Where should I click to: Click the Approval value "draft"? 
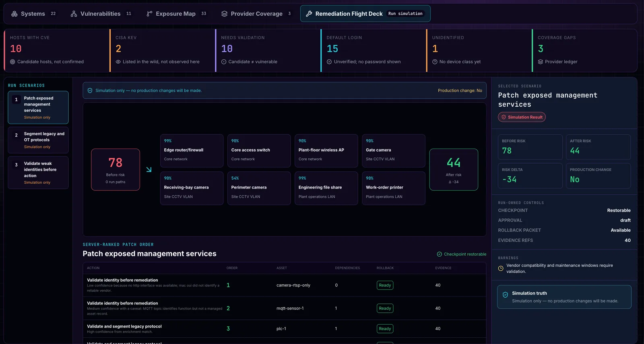(x=625, y=220)
